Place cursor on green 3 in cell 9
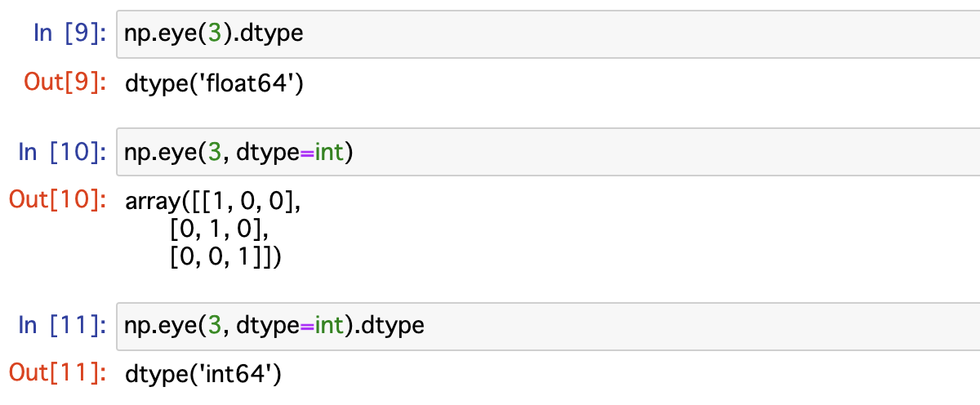 tap(215, 34)
